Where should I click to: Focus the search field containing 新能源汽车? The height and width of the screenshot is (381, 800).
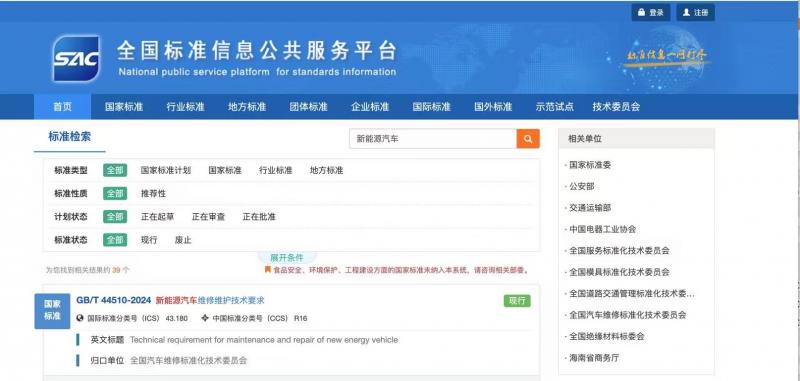pyautogui.click(x=433, y=139)
